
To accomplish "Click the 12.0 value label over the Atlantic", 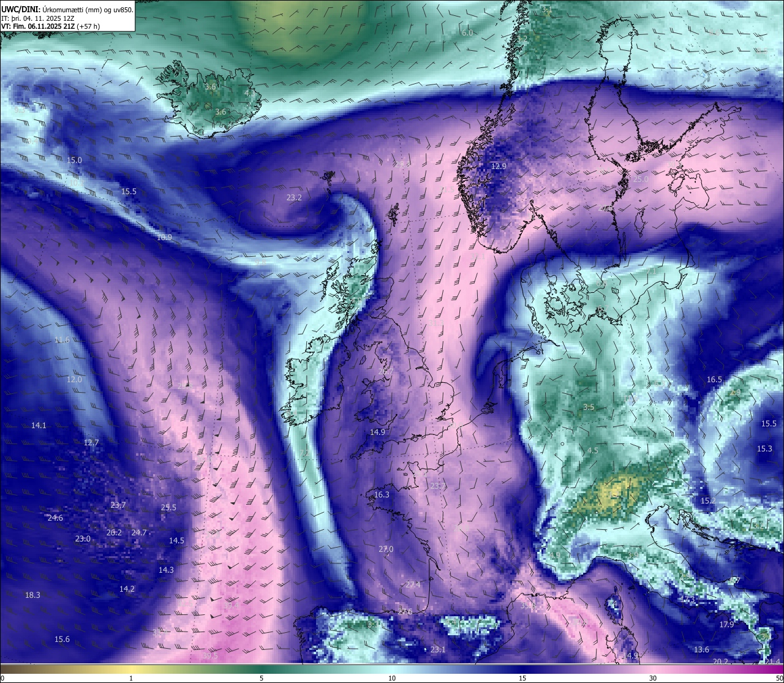I will pos(74,379).
